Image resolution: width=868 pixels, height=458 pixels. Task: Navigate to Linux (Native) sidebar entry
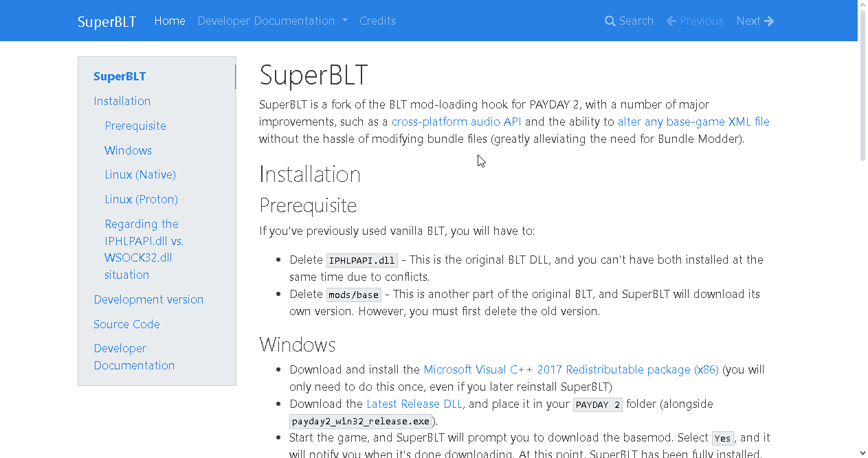click(140, 174)
